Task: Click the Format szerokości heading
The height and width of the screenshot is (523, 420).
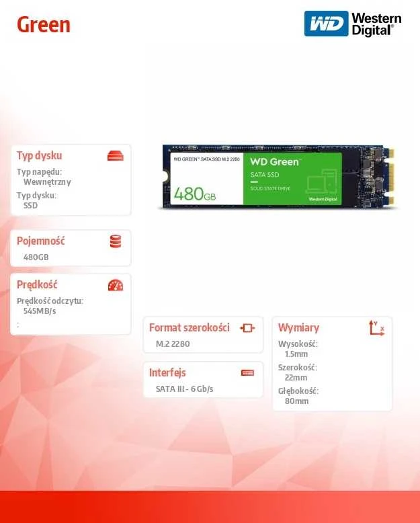Action: click(190, 327)
